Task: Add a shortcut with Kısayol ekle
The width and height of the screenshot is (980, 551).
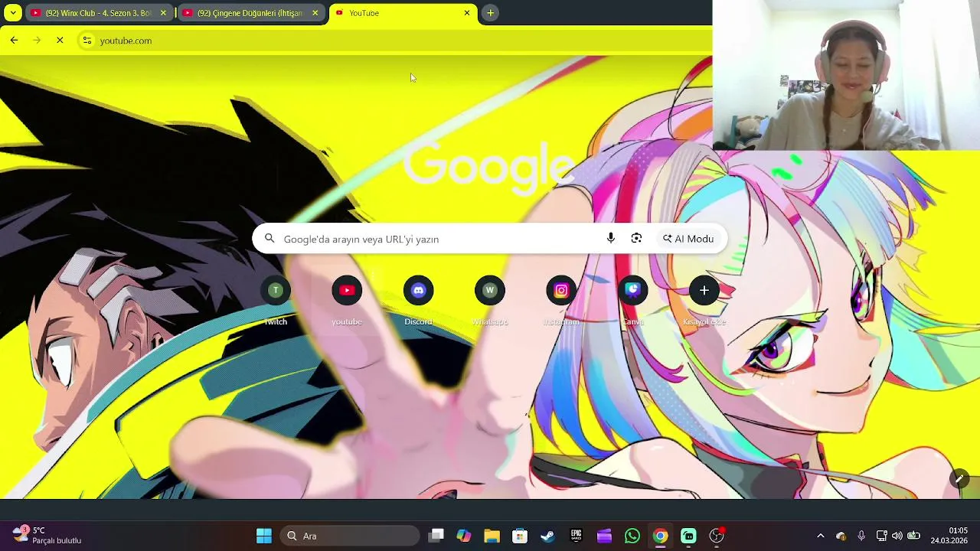Action: [x=704, y=301]
